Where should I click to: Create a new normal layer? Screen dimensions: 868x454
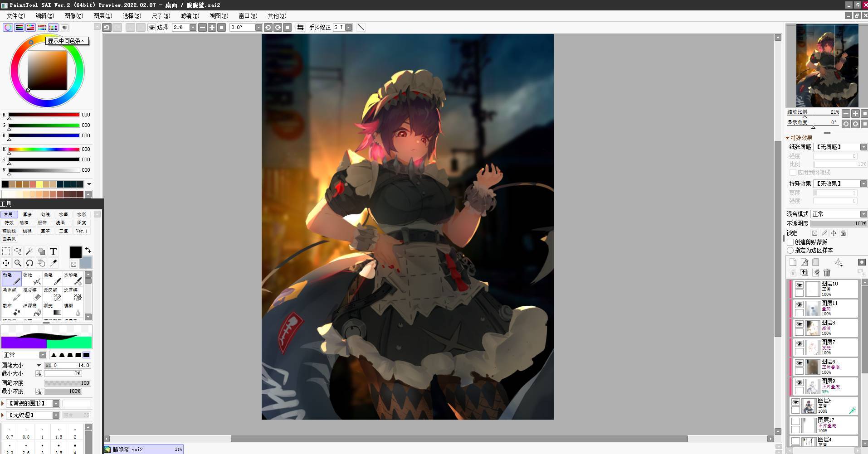(x=793, y=262)
